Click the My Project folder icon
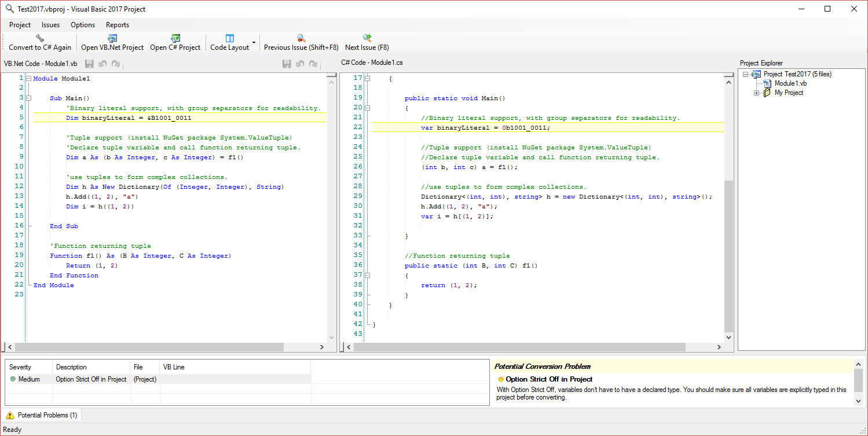This screenshot has width=868, height=436. pyautogui.click(x=768, y=93)
